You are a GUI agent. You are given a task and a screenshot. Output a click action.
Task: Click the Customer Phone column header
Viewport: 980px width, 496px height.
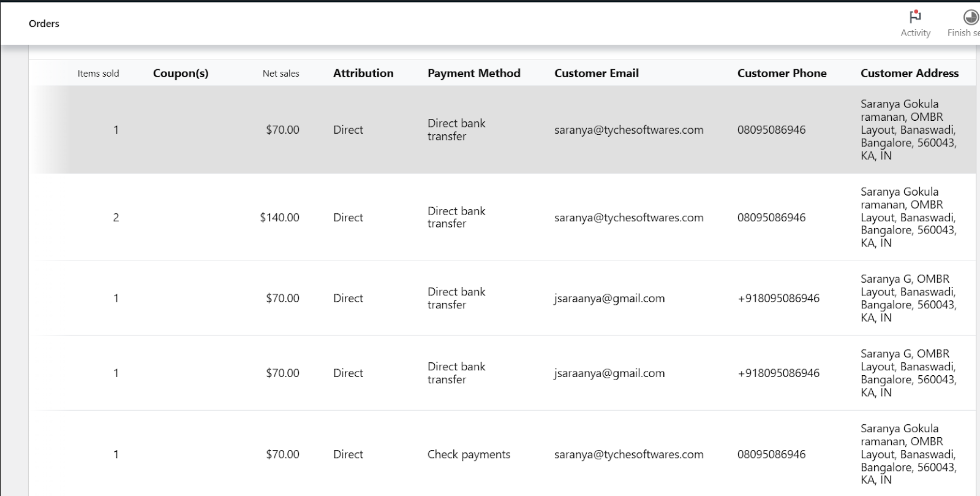point(782,74)
